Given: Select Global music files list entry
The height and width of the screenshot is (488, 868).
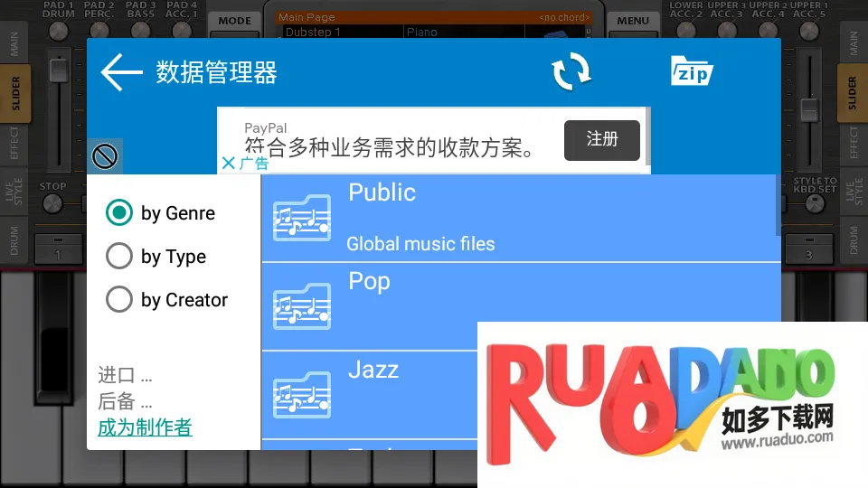Looking at the screenshot, I should pyautogui.click(x=420, y=243).
